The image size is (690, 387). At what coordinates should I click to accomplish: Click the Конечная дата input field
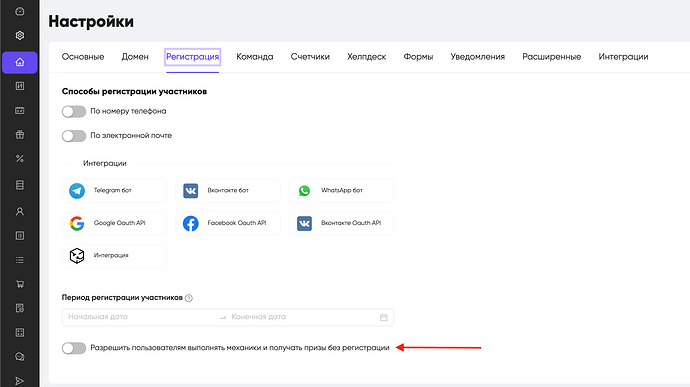tap(304, 317)
